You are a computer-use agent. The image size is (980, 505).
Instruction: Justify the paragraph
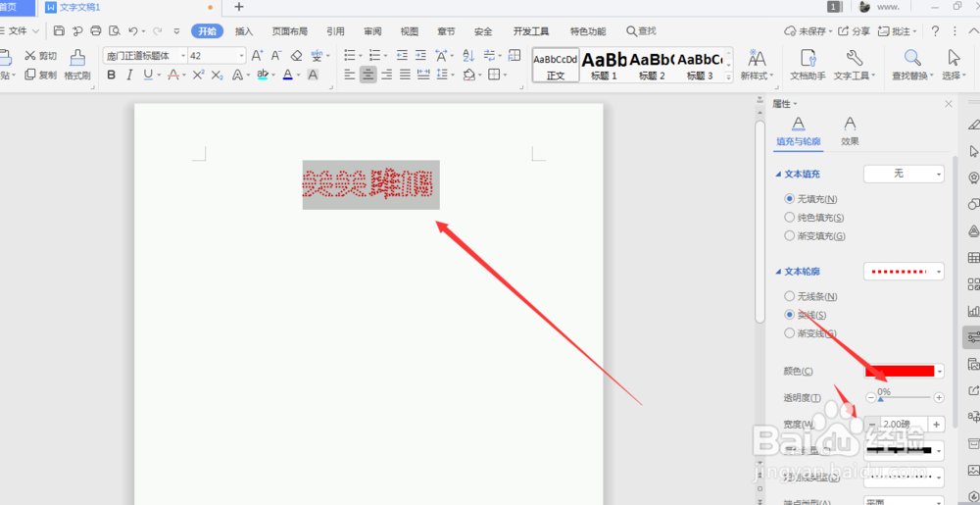click(405, 75)
